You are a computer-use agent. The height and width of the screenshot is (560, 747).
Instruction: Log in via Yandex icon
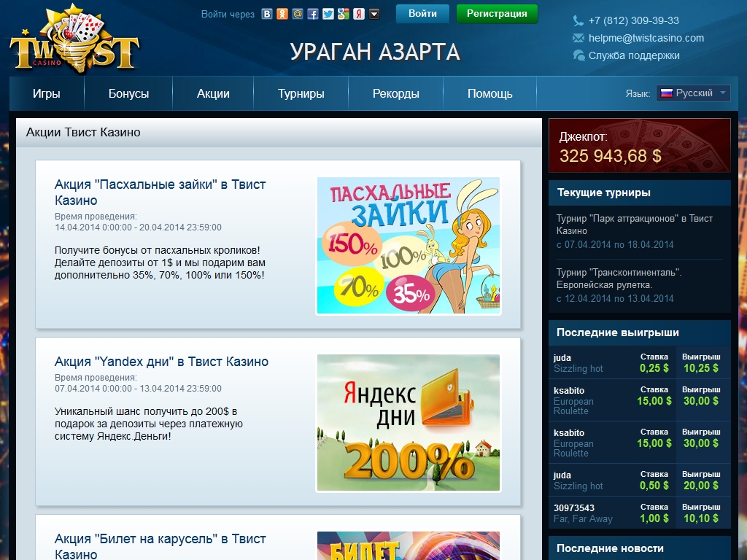(x=359, y=14)
